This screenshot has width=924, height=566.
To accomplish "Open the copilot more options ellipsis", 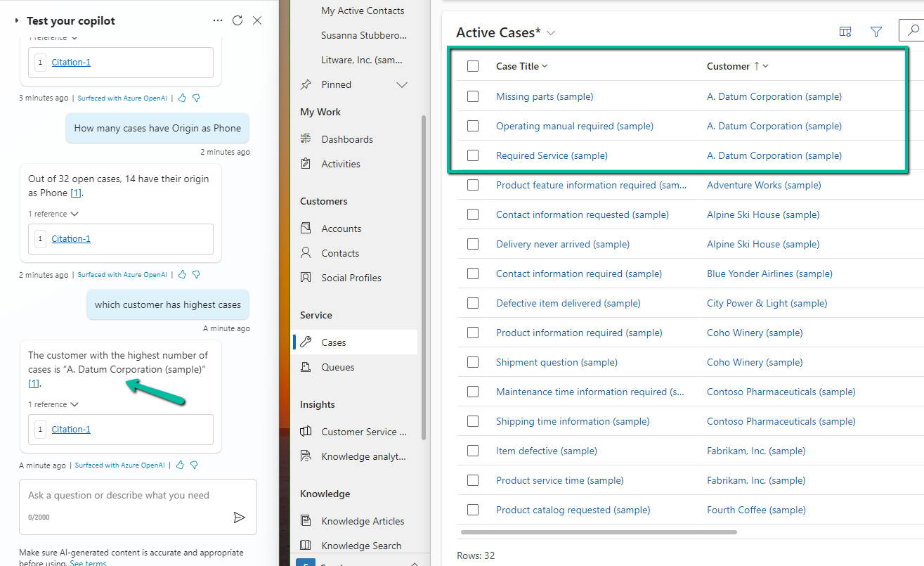I will coord(218,20).
